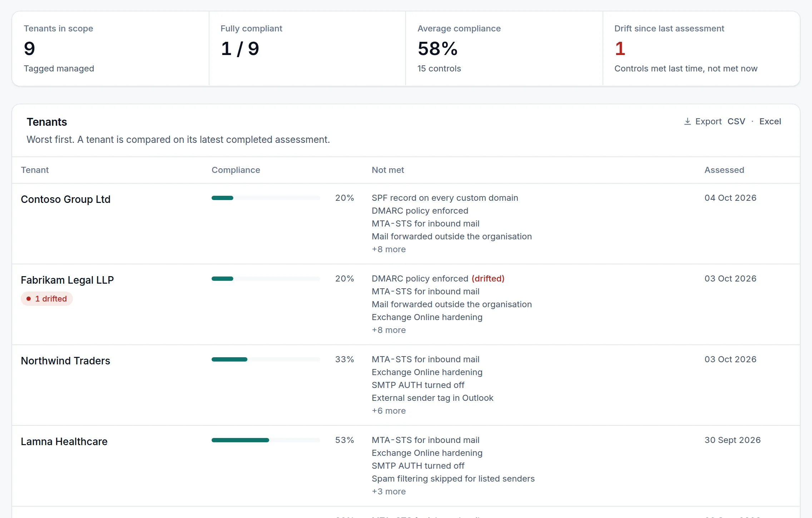Click Northwind Traders compliance progress bar
The image size is (812, 518).
click(x=266, y=359)
